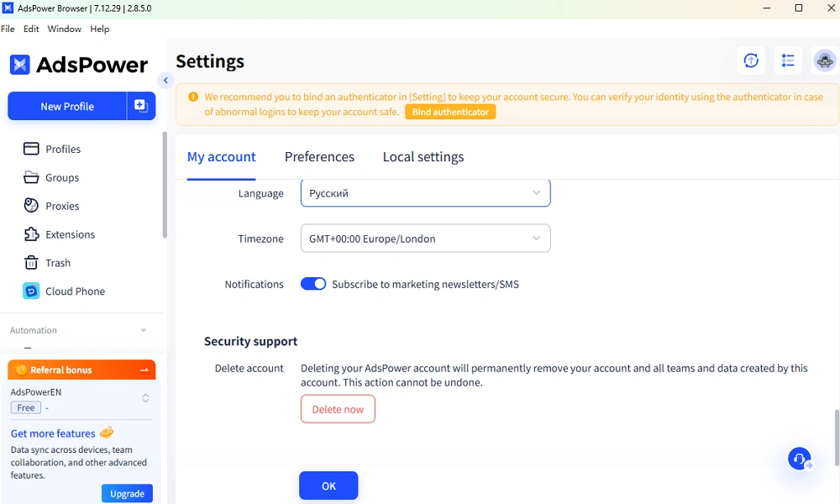Confirm settings with the OK button
This screenshot has height=504, width=840.
pyautogui.click(x=328, y=486)
